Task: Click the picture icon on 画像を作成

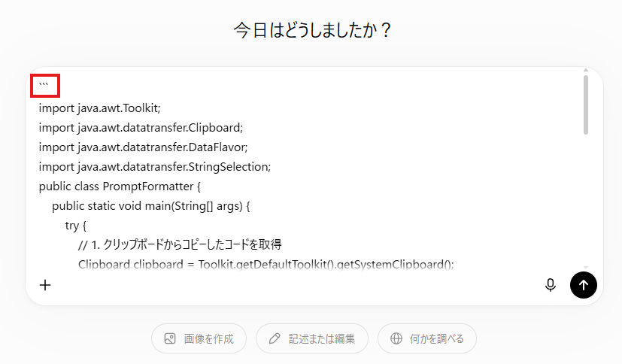Action: pyautogui.click(x=170, y=338)
